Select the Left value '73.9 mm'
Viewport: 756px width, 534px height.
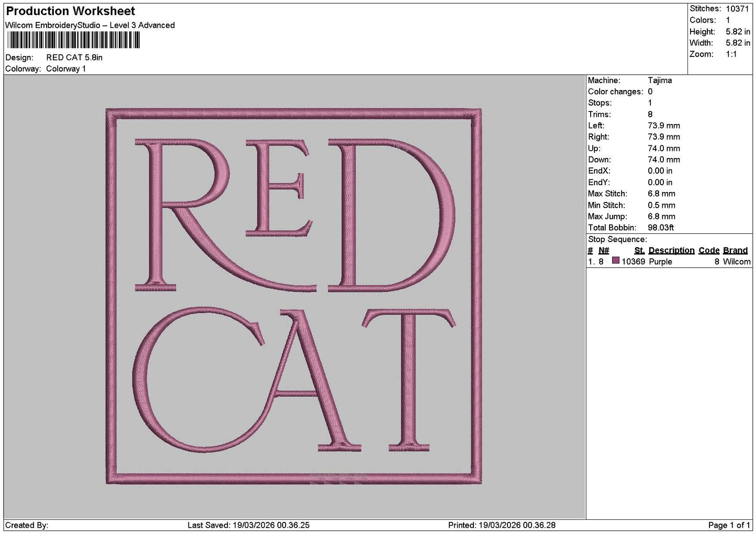pyautogui.click(x=664, y=126)
